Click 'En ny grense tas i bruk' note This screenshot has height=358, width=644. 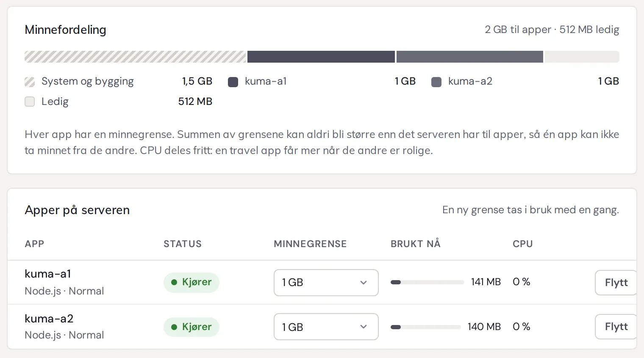(531, 210)
